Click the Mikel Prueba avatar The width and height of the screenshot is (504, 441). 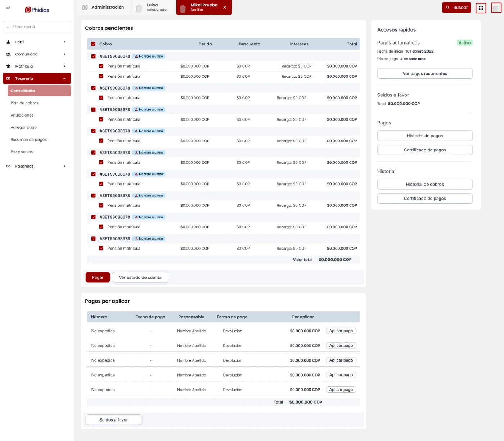(x=183, y=8)
